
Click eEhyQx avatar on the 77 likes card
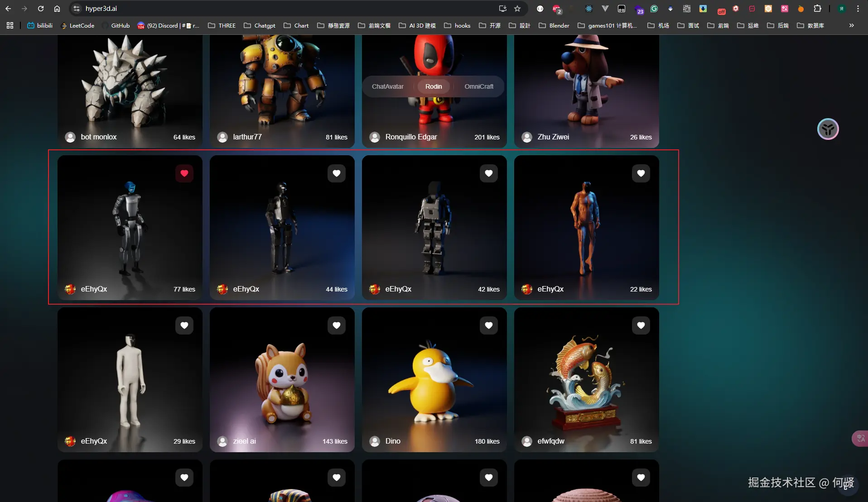(x=70, y=289)
